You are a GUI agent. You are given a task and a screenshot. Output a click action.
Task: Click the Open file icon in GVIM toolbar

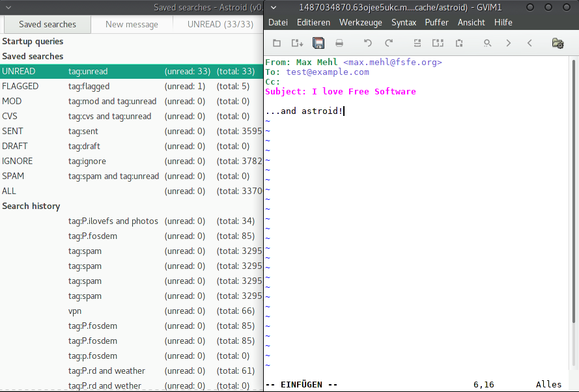[277, 43]
